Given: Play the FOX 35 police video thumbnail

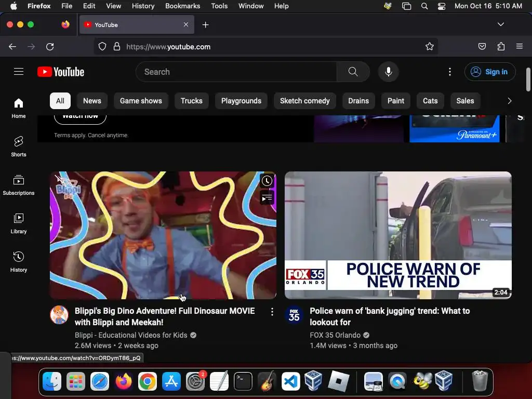Looking at the screenshot, I should [398, 235].
